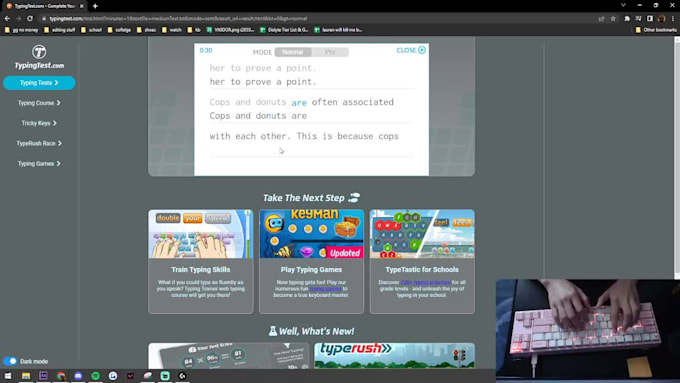680x383 pixels.
Task: Open the Chrome extensions puzzle icon
Action: (627, 19)
